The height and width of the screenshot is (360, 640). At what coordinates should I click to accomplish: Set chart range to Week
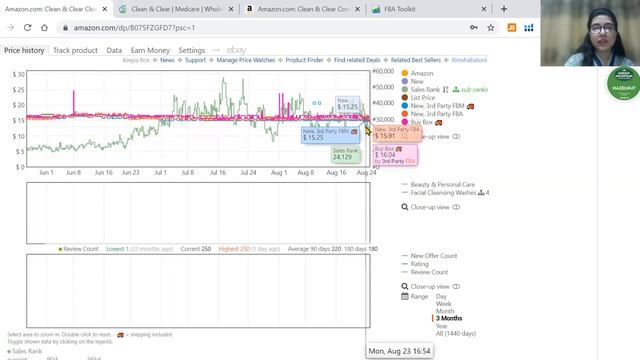443,304
